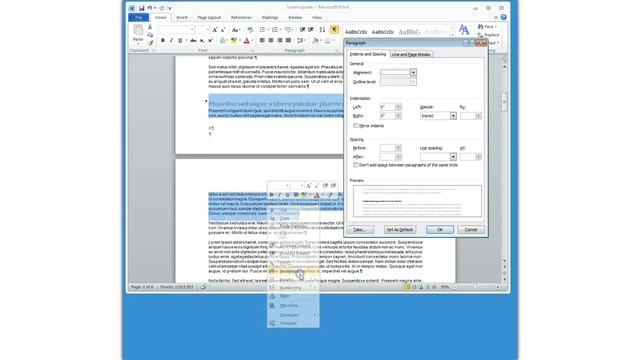Click the Spacing Before input field
This screenshot has width=640, height=360.
click(x=387, y=148)
